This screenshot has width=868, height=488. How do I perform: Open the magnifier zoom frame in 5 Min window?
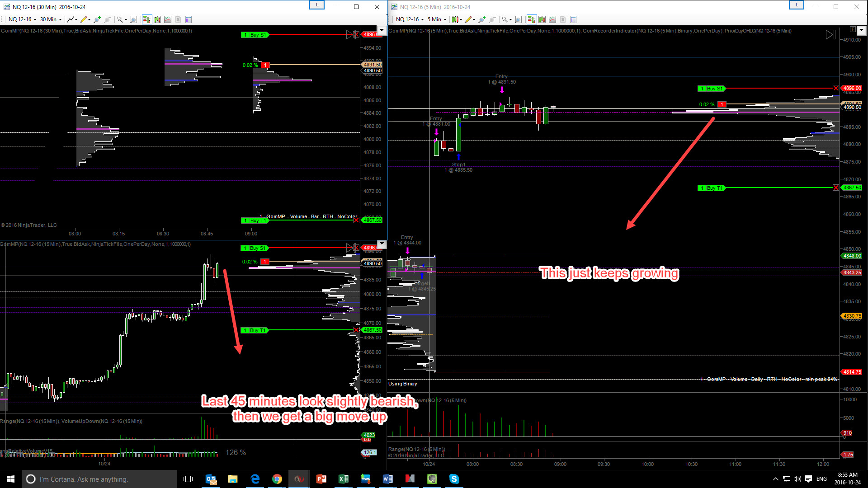pos(519,19)
